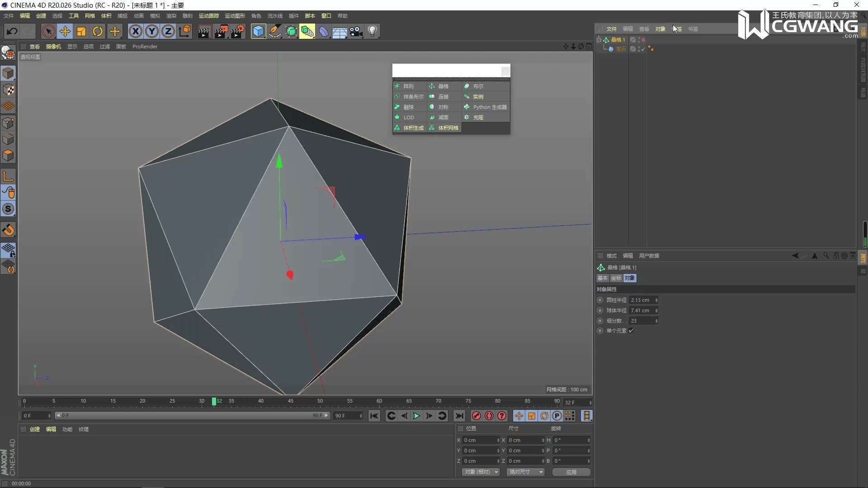Click frame 60 on the timeline ruler
This screenshot has width=868, height=488.
(379, 401)
